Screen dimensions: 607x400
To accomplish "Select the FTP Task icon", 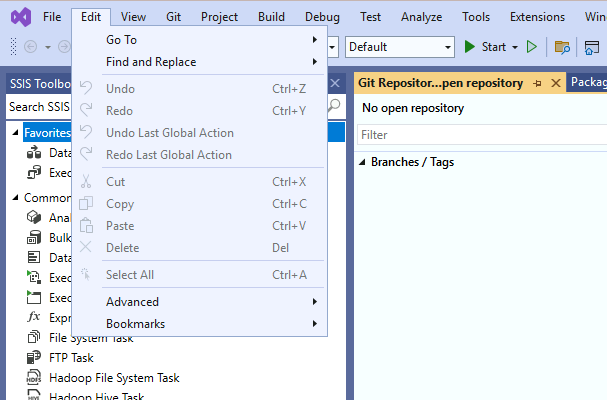I will [34, 357].
